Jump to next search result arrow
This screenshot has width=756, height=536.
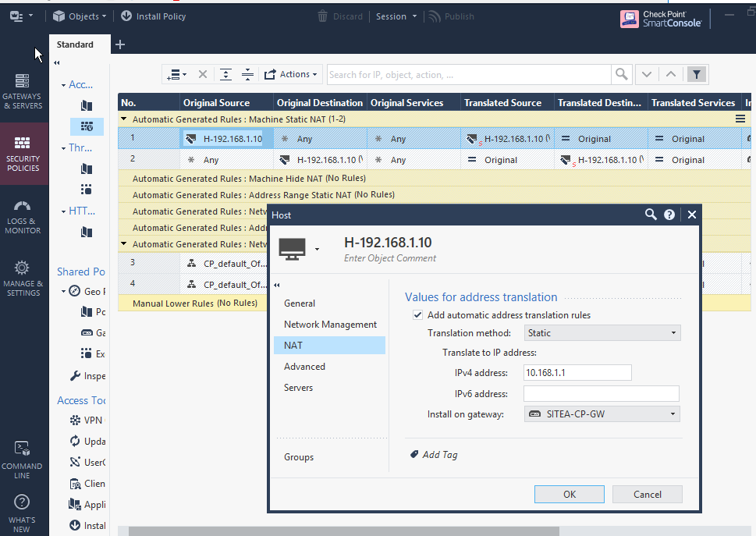point(647,75)
